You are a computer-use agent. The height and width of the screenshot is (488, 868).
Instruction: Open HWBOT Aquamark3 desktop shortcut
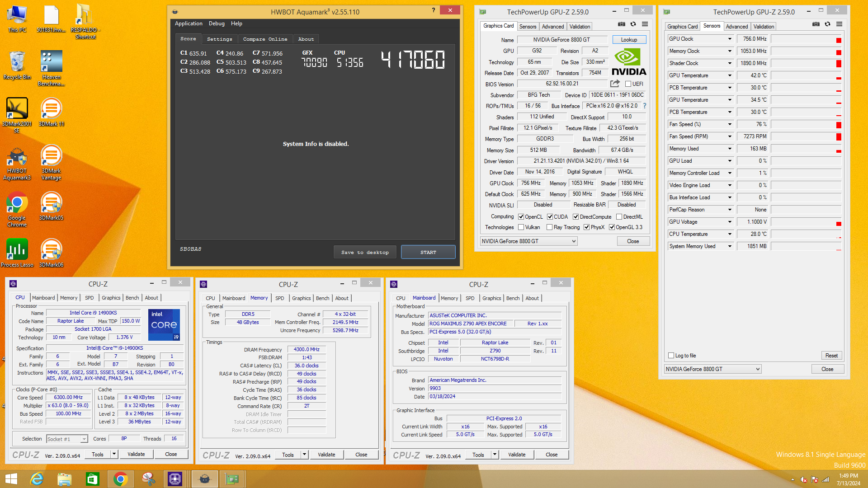17,164
